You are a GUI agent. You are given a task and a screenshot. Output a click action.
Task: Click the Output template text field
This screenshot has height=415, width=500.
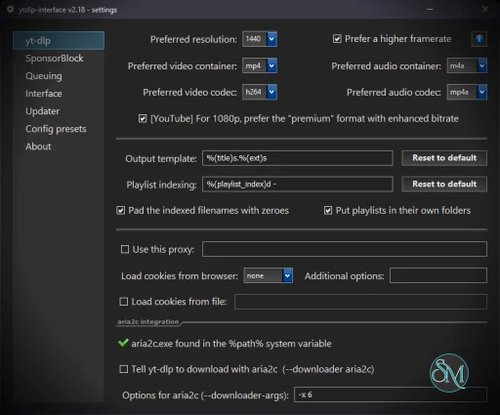(297, 158)
